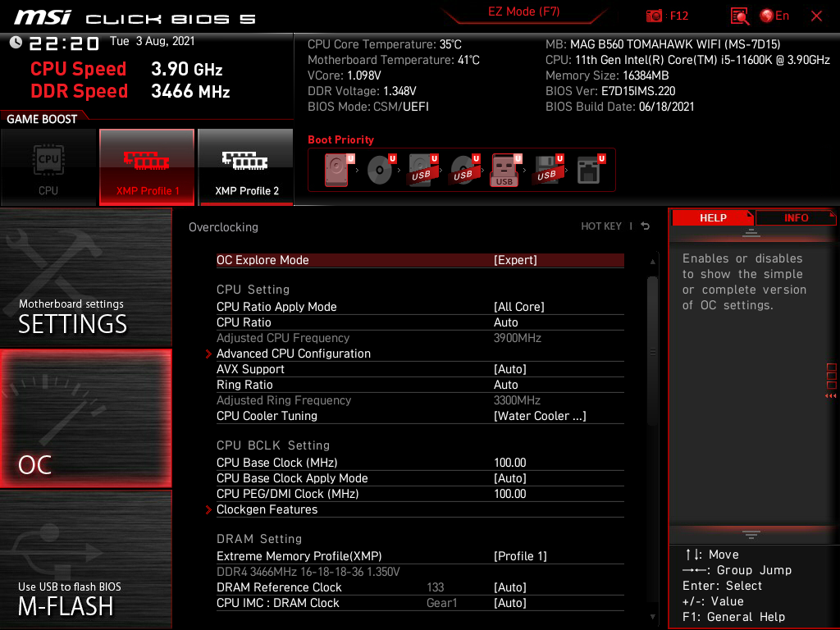Click the Boot Priority label

click(340, 139)
